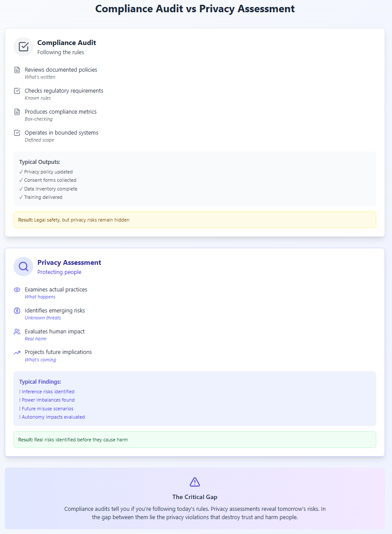Click the yellow Result box about legal safety
This screenshot has height=534, width=392.
tap(195, 220)
